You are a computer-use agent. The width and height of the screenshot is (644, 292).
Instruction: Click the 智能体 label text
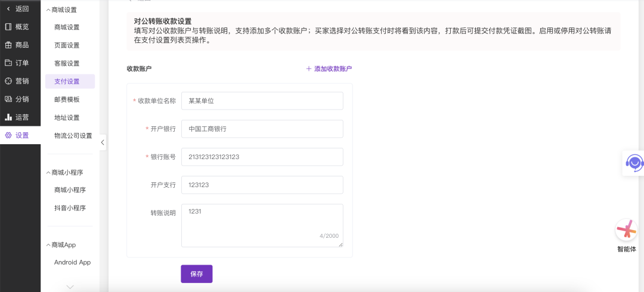[x=626, y=249]
